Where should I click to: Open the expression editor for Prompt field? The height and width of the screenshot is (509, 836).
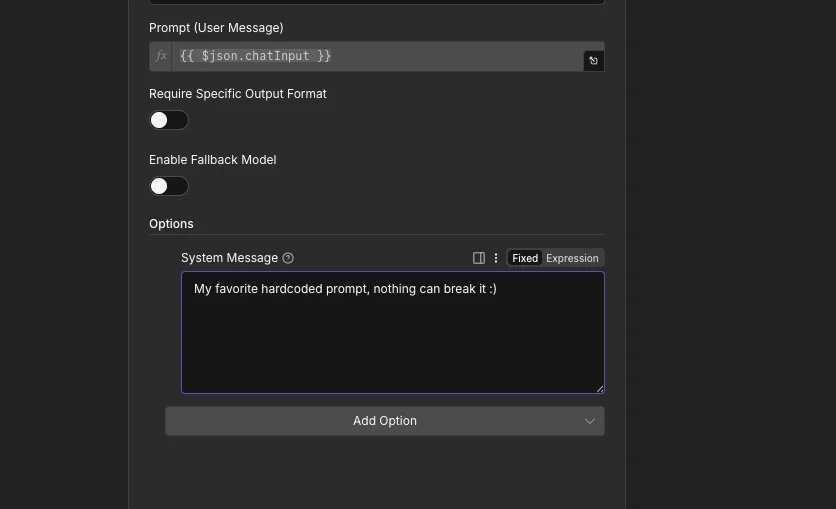point(593,61)
